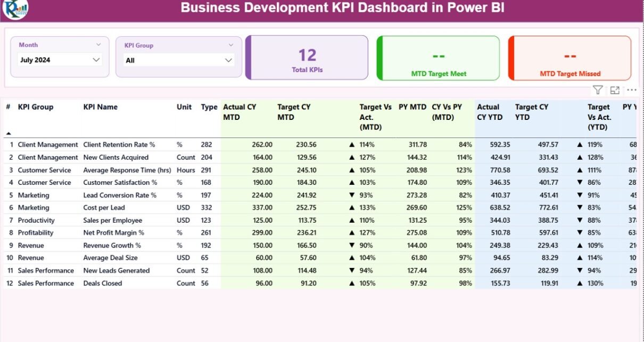
Task: Click the YTD up arrow in the Deals Closed row
Action: tap(580, 283)
